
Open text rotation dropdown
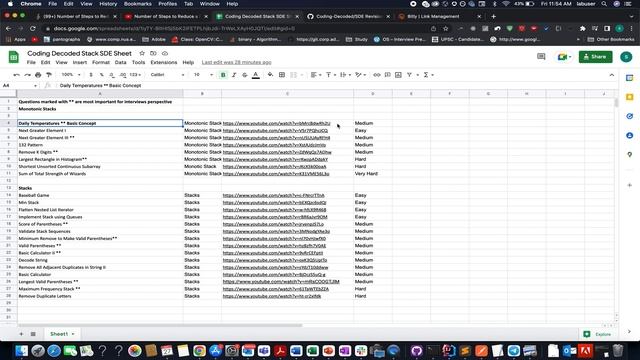click(x=360, y=75)
